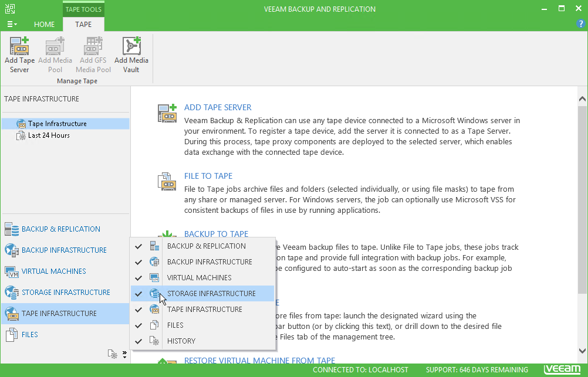Open Virtual Machines navigation view
588x377 pixels.
[x=65, y=271]
